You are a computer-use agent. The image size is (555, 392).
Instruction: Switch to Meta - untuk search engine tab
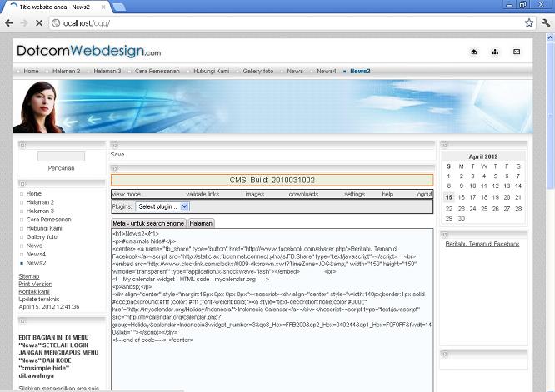pos(148,223)
